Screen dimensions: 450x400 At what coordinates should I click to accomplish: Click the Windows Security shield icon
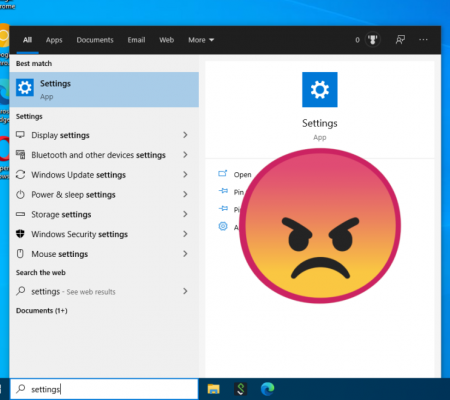[x=20, y=234]
